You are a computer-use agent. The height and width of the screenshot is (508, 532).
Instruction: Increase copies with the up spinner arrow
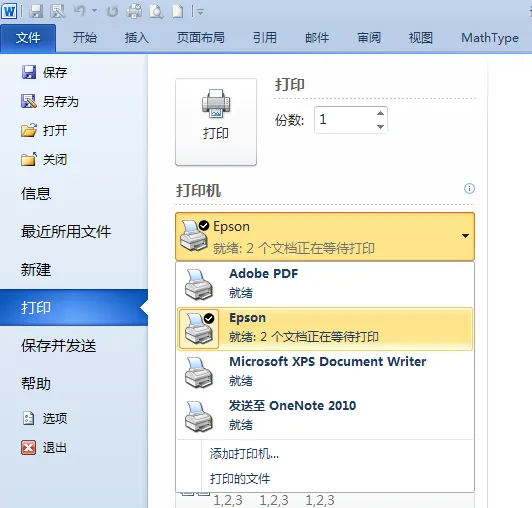tap(380, 113)
